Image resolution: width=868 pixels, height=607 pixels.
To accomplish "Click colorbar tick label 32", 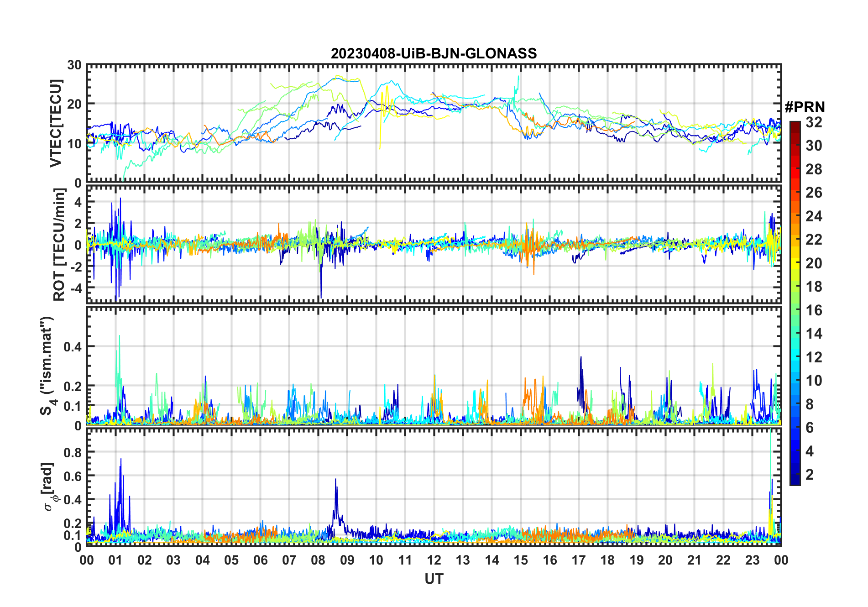I will click(814, 122).
